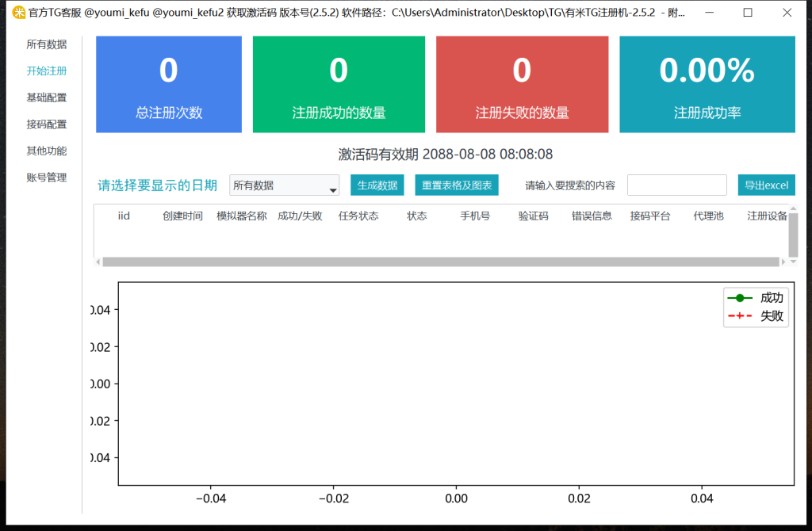The width and height of the screenshot is (812, 531).
Task: Click the 请选择要显示的日期 label
Action: click(158, 185)
